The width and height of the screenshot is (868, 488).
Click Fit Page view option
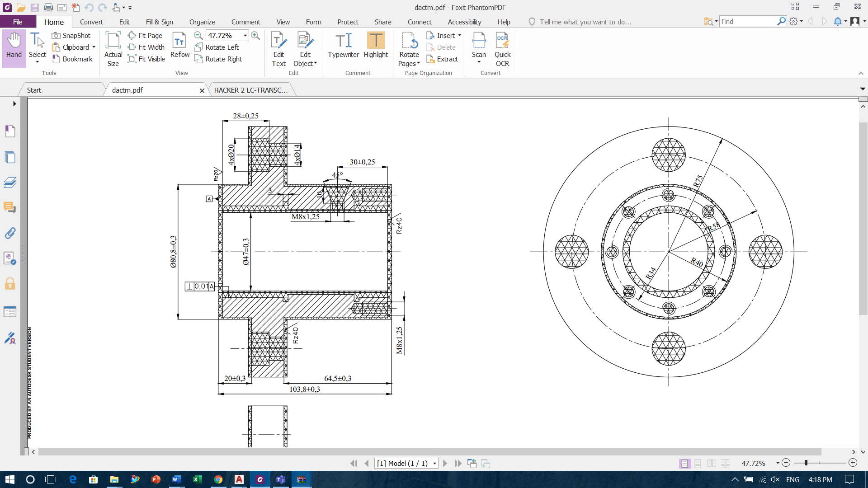tap(145, 35)
